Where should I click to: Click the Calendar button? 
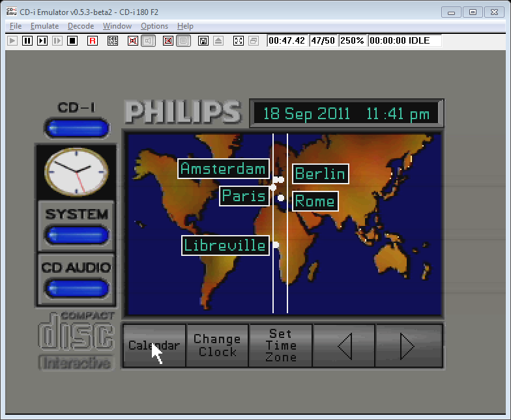(154, 346)
